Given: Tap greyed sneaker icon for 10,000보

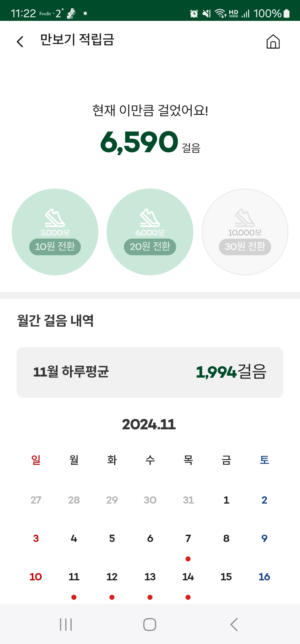Looking at the screenshot, I should pyautogui.click(x=245, y=217).
